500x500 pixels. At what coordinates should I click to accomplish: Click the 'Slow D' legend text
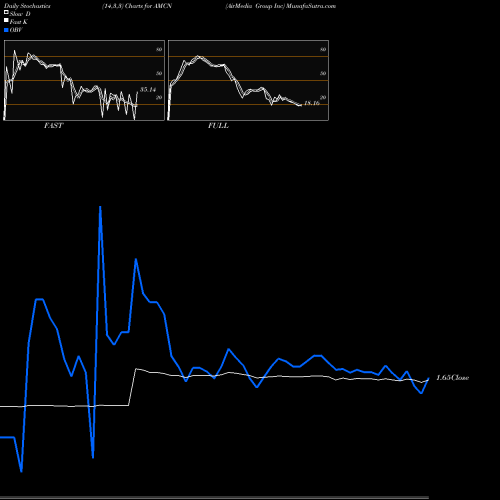tap(20, 14)
